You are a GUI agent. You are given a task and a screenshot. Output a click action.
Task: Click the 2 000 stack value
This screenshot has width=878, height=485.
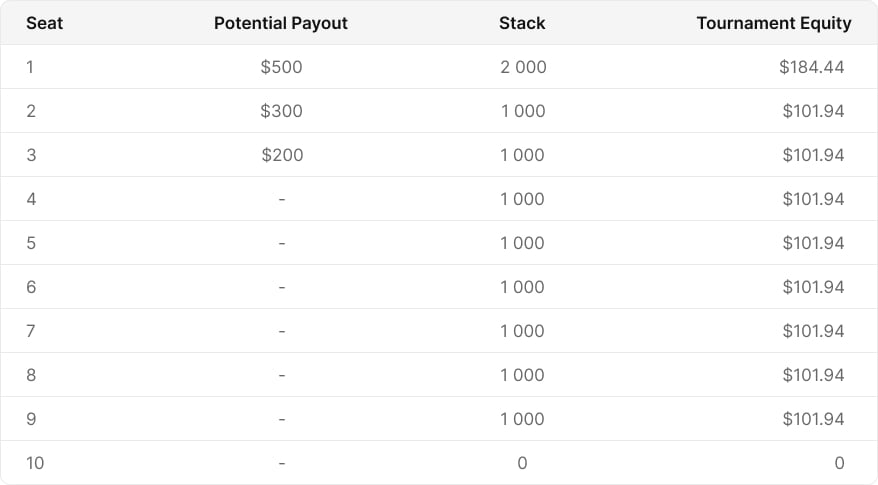[x=523, y=67]
